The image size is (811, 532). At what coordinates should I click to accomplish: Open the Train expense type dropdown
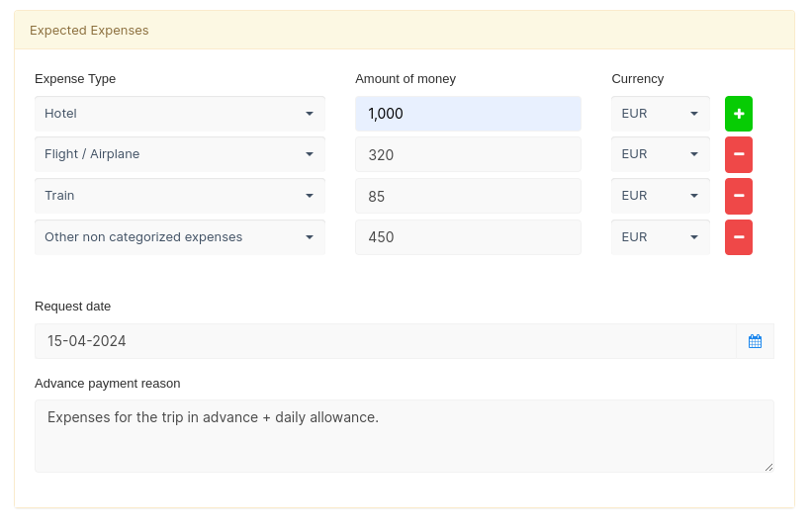point(179,196)
